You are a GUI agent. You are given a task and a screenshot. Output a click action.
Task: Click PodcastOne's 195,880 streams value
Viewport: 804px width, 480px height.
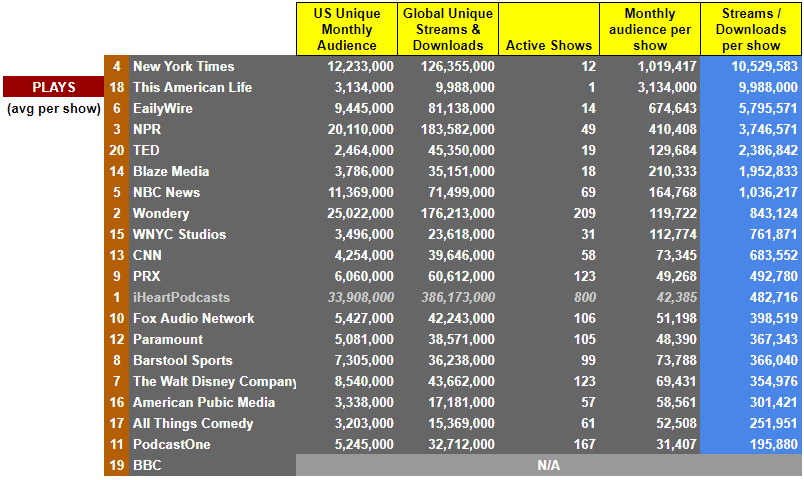pyautogui.click(x=774, y=444)
